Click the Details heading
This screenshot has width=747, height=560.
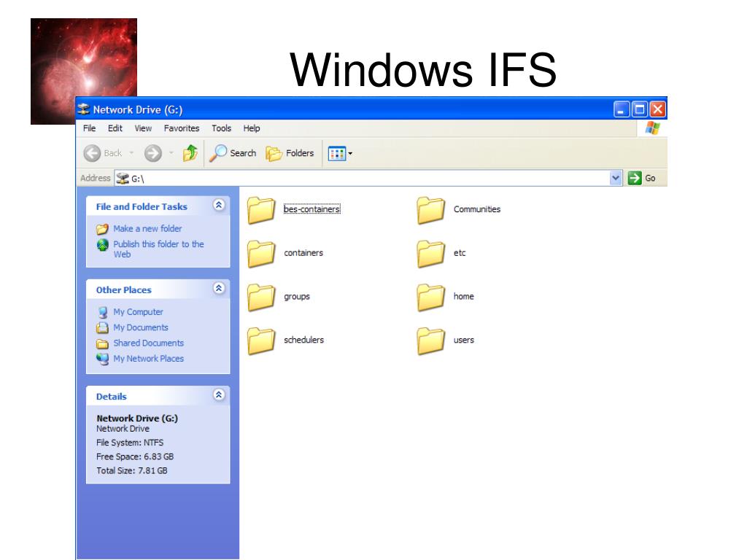(111, 397)
